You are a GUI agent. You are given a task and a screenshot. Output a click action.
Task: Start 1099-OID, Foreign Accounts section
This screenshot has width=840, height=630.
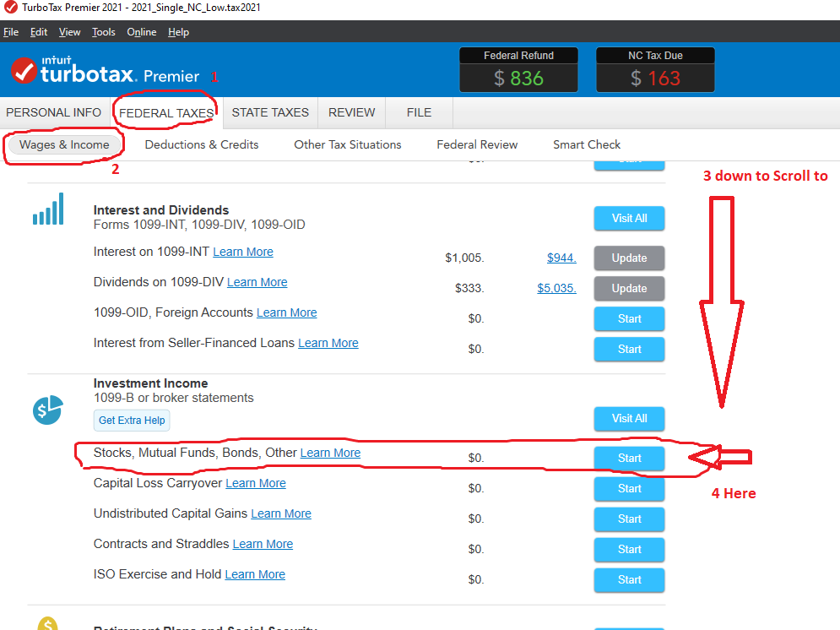630,318
